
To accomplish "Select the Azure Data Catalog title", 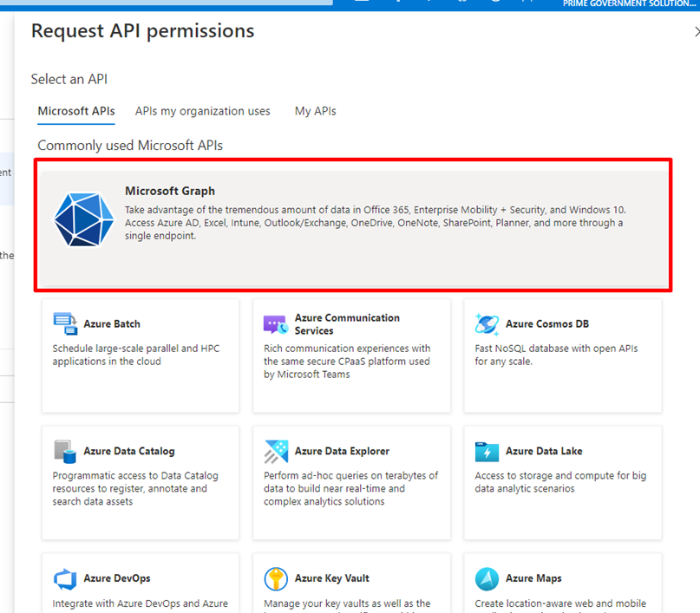I will point(129,451).
